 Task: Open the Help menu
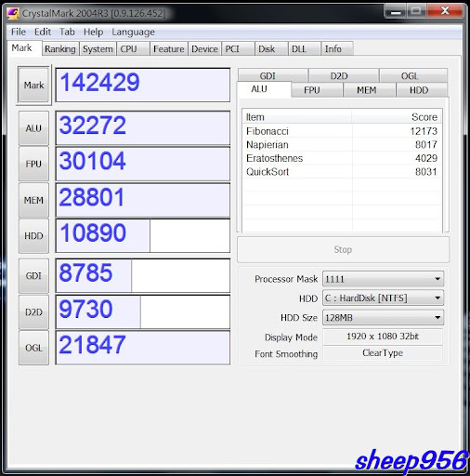[x=93, y=32]
